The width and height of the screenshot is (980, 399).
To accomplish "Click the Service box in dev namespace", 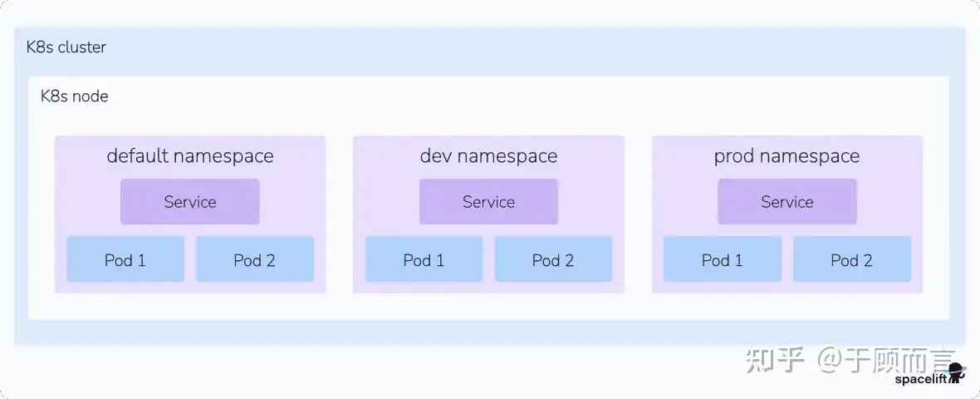I will (x=488, y=201).
